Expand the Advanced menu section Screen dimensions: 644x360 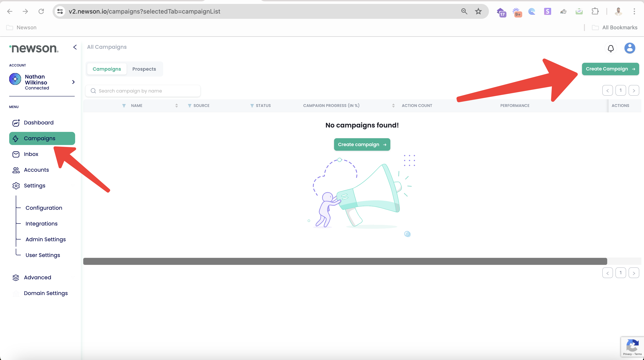73,277
